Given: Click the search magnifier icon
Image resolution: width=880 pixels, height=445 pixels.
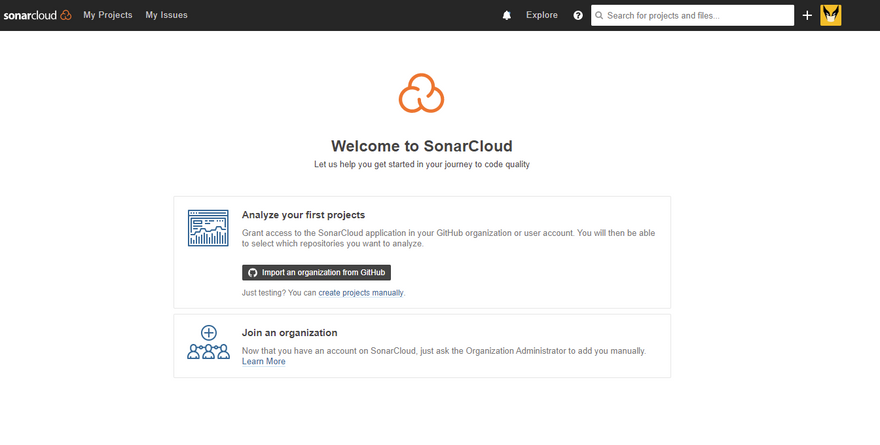Looking at the screenshot, I should tap(599, 16).
